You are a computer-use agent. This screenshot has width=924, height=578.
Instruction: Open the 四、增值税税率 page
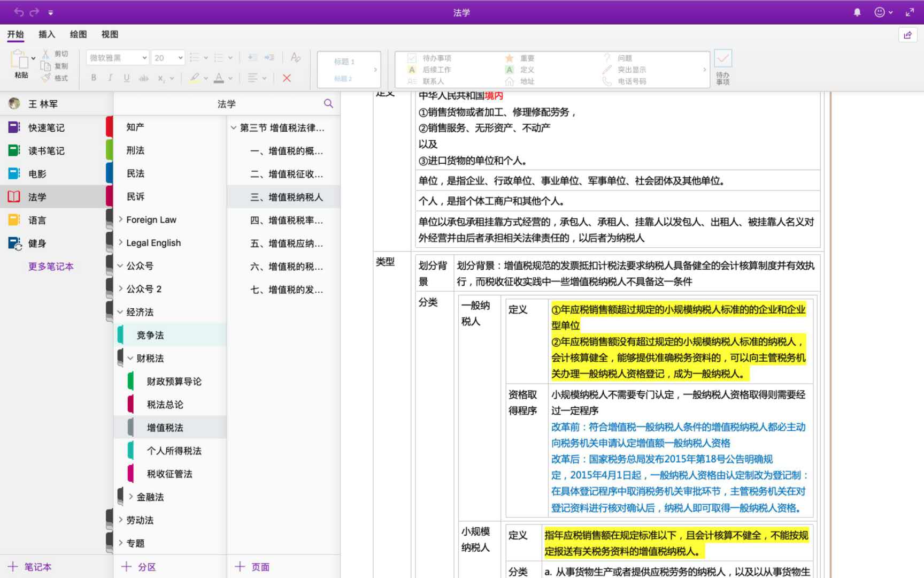(x=286, y=220)
